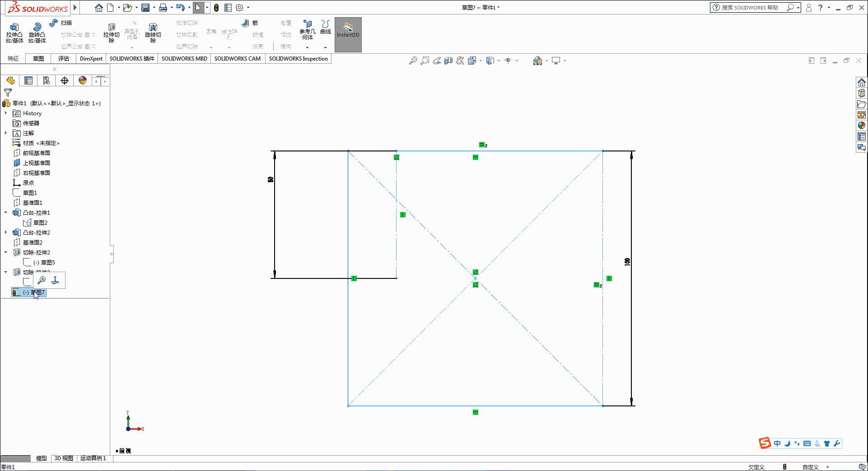
Task: Open the DimXpertManager crosshair tab
Action: (65, 80)
